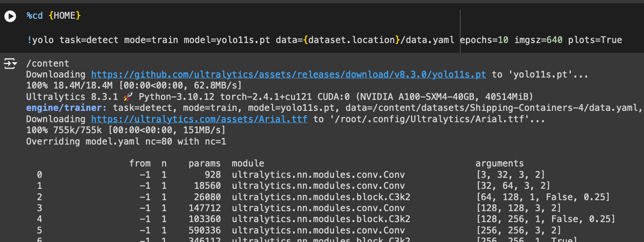The height and width of the screenshot is (242, 644).
Task: Click arguments '[128, 128, 3, 2]'
Action: point(518,208)
